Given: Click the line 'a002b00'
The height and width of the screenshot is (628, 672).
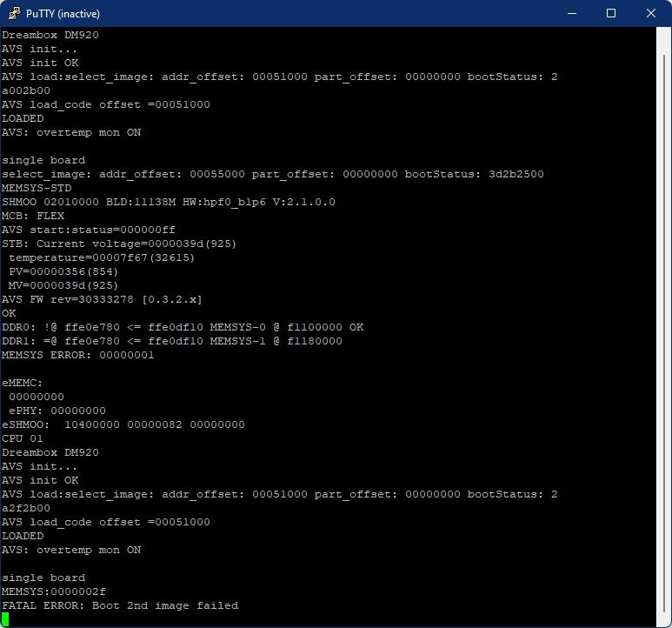Looking at the screenshot, I should click(x=26, y=90).
